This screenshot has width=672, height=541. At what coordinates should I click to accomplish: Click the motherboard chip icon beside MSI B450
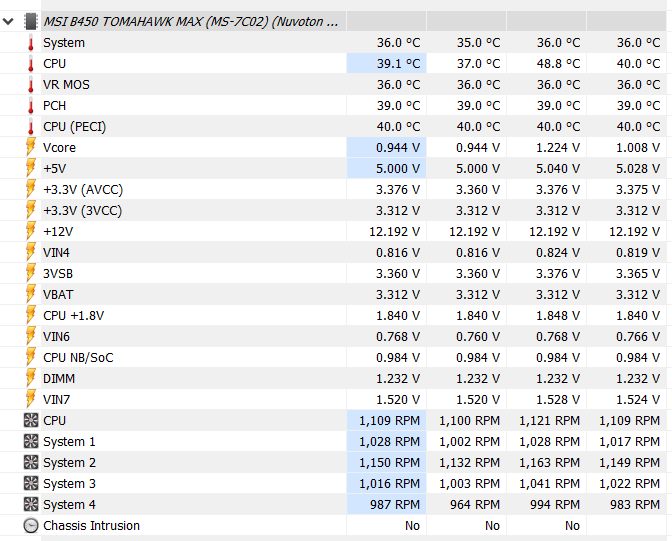click(31, 21)
